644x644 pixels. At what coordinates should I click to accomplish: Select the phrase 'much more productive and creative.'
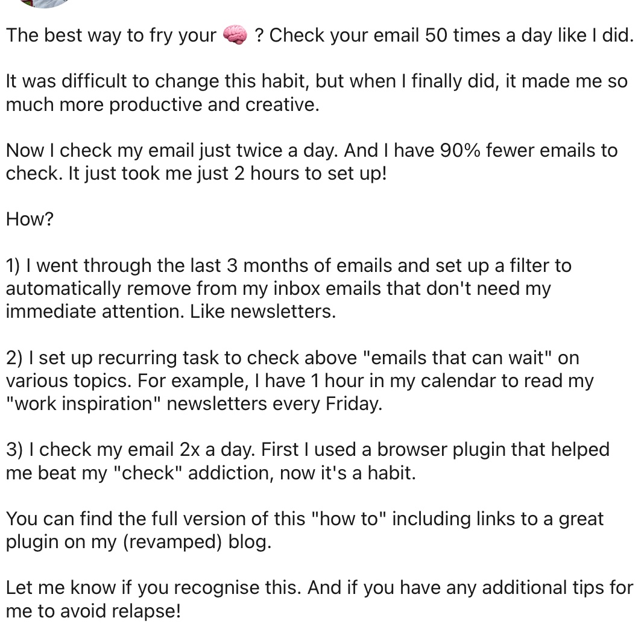pyautogui.click(x=163, y=104)
